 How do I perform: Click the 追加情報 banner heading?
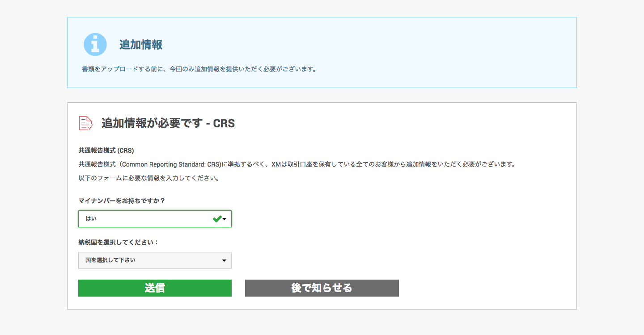point(141,45)
